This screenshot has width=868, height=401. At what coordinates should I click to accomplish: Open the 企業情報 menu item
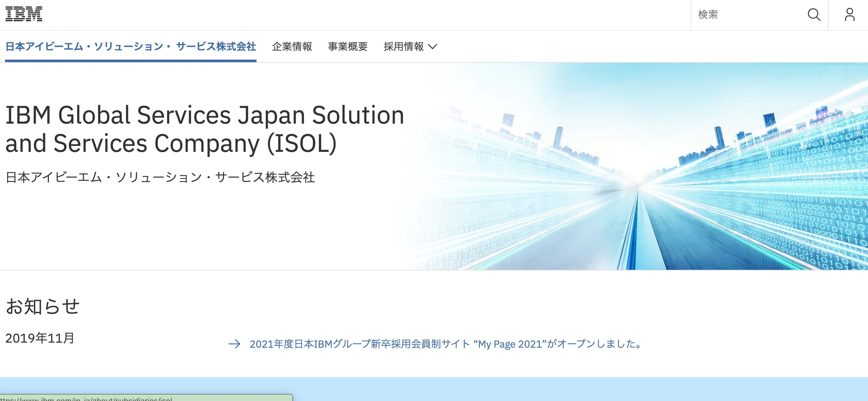pyautogui.click(x=292, y=46)
